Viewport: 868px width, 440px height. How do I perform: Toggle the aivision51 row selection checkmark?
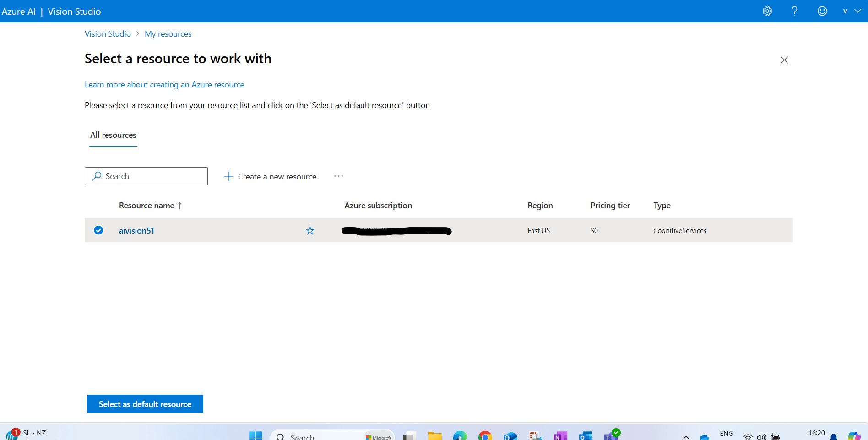coord(98,230)
